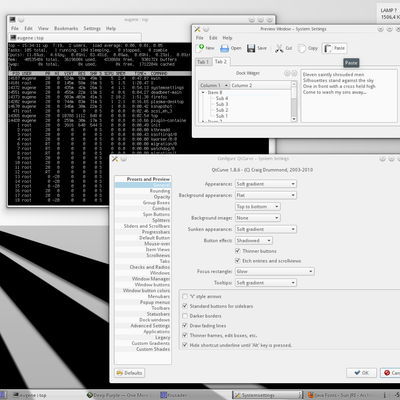Click the Cancel button in QtCurve dialog
400x400 pixels.
coord(391,373)
